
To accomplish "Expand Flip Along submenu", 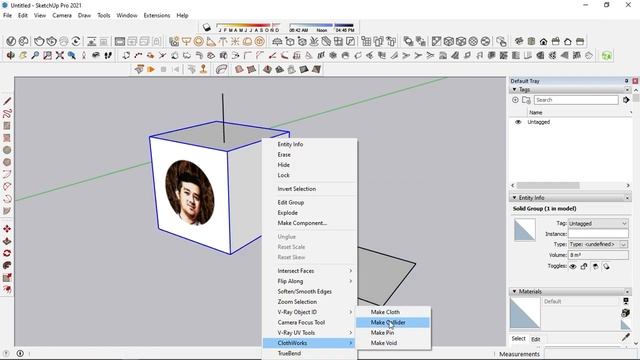I will pos(310,281).
